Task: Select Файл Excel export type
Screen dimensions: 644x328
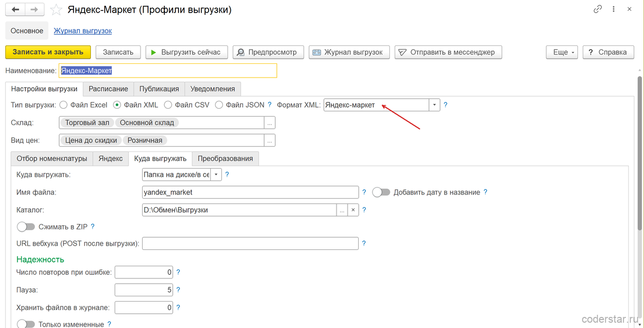Action: click(x=63, y=105)
